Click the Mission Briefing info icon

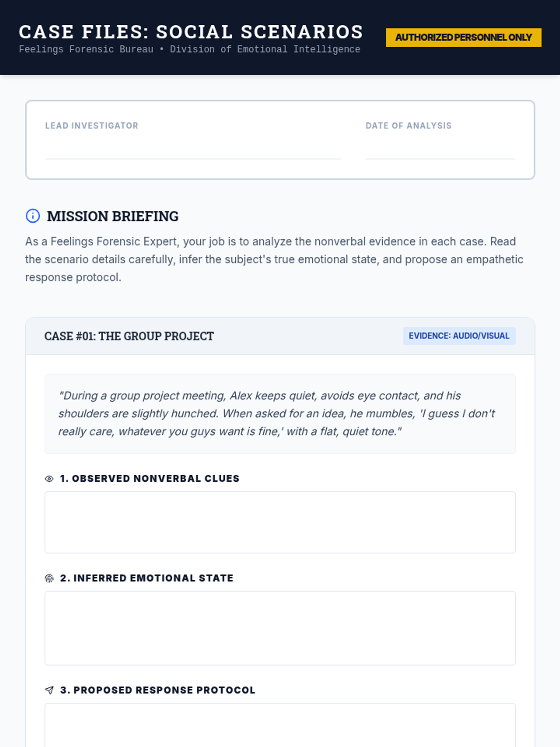coord(33,216)
